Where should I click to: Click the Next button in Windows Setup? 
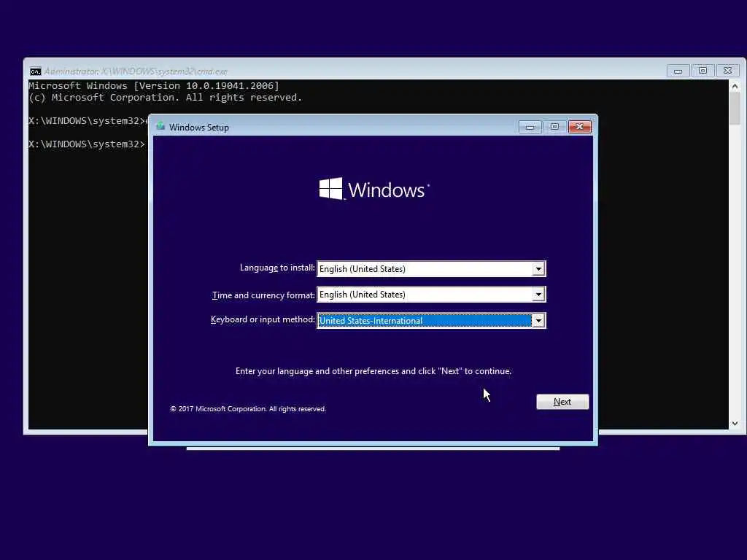coord(562,402)
